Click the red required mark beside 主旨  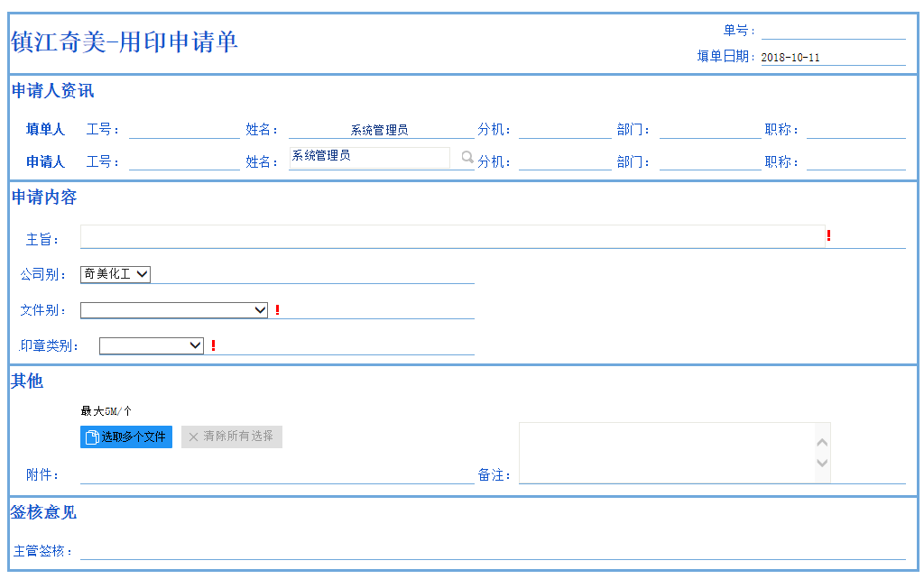pos(828,235)
